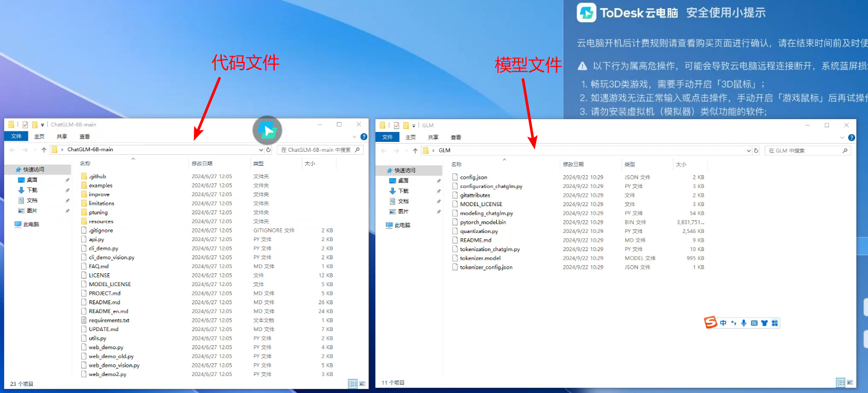
Task: Open the Sogou skin shirt icon
Action: point(764,323)
